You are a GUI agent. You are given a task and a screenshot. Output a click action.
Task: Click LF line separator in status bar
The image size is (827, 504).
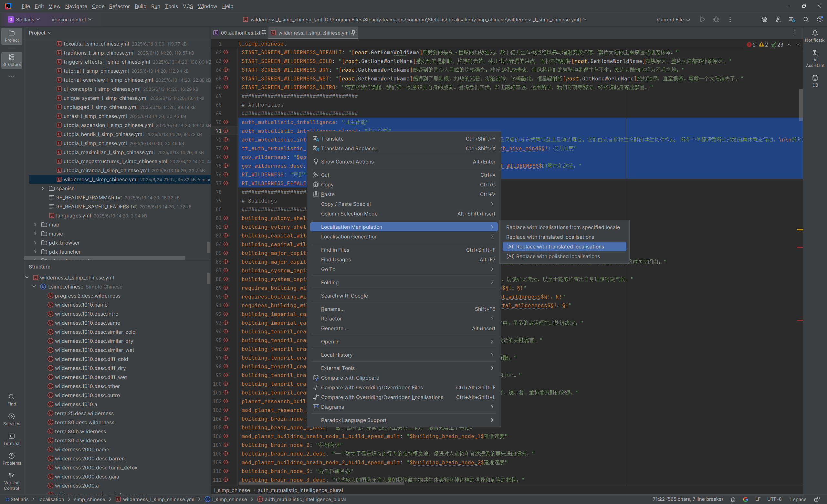click(x=758, y=499)
